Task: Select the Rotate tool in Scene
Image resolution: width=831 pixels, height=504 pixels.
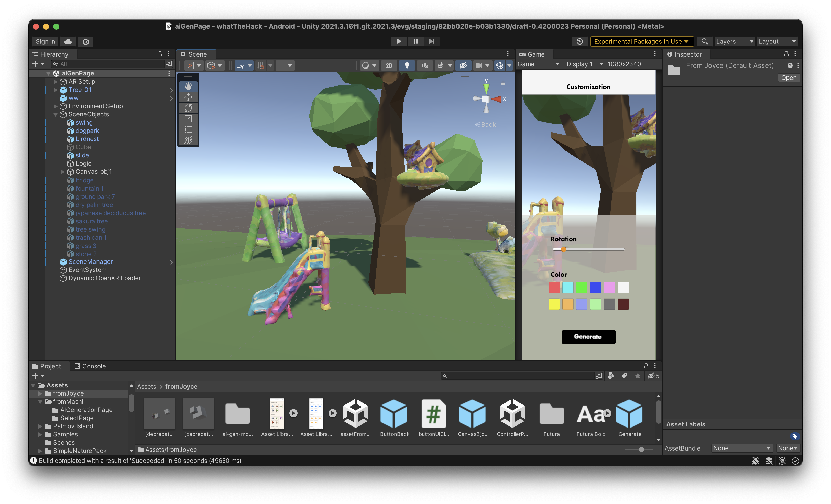Action: pyautogui.click(x=188, y=108)
